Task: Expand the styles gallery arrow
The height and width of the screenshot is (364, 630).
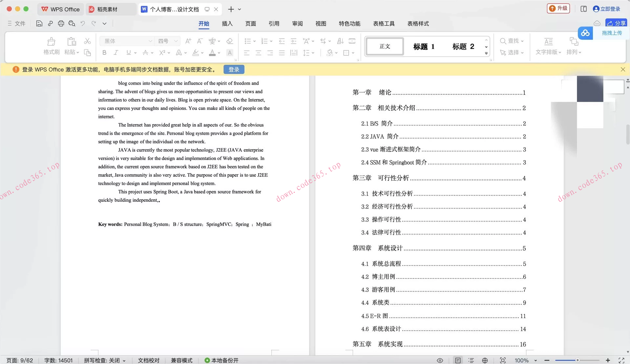Action: tap(486, 53)
